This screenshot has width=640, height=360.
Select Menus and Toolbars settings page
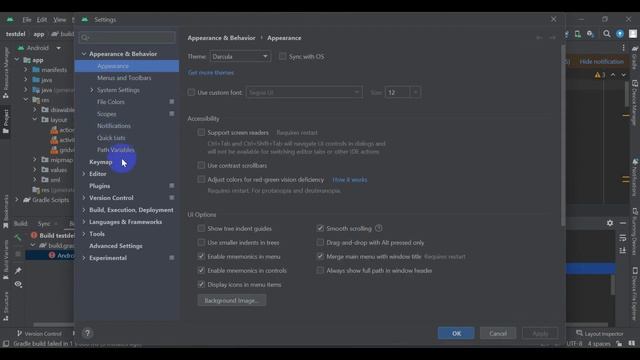click(x=124, y=78)
